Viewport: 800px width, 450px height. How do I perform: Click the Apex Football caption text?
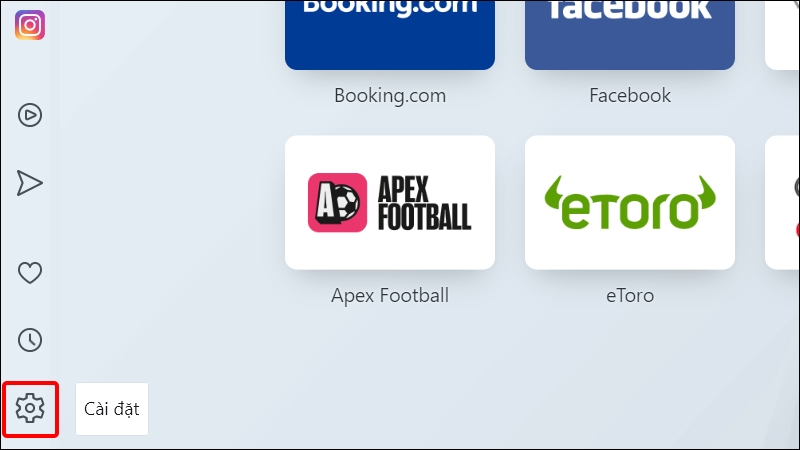[390, 295]
